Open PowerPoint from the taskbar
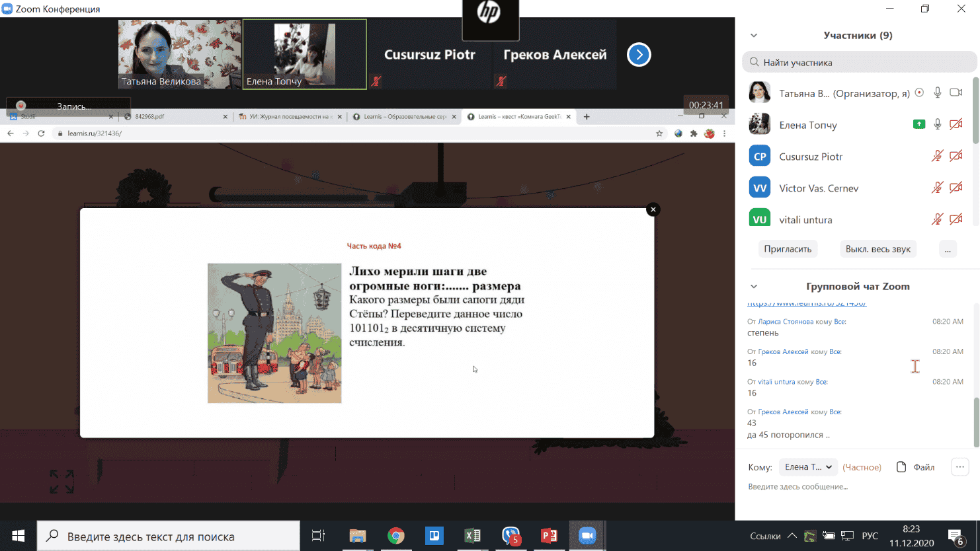The width and height of the screenshot is (980, 551). coord(549,536)
